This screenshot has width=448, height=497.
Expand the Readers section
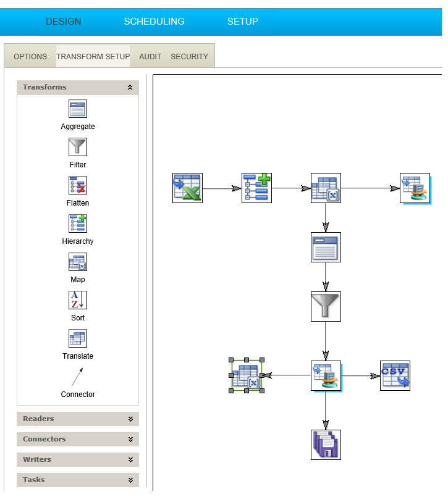point(130,419)
